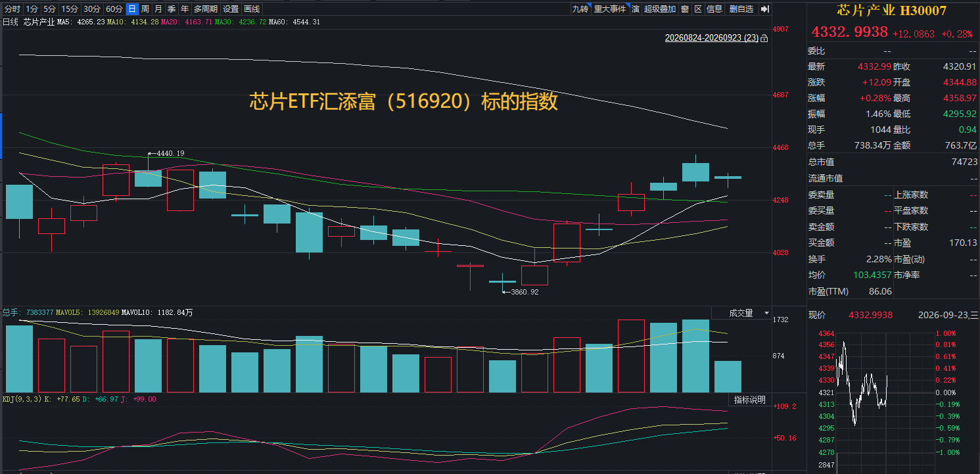
Task: Click the lock icon beside the date range
Action: [764, 38]
